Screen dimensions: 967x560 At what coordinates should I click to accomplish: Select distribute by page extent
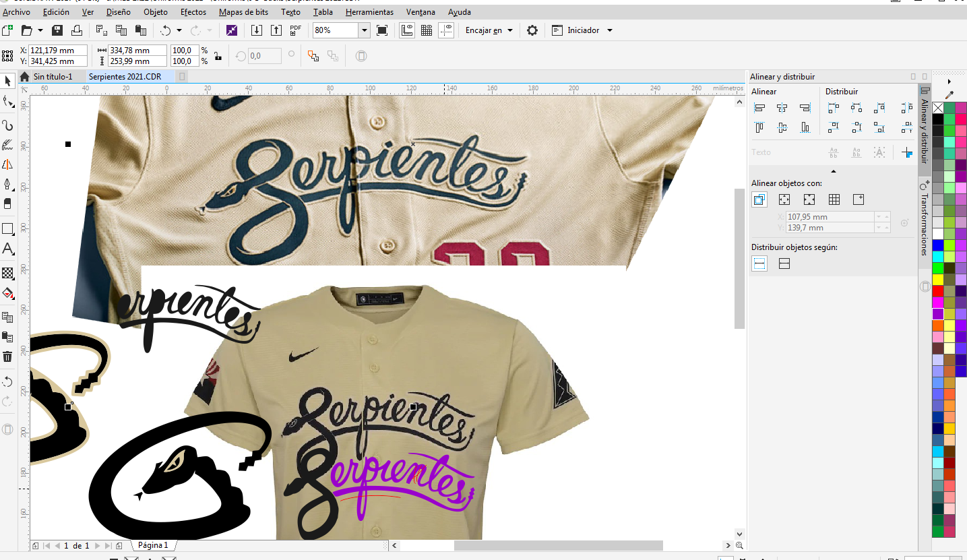coord(784,264)
